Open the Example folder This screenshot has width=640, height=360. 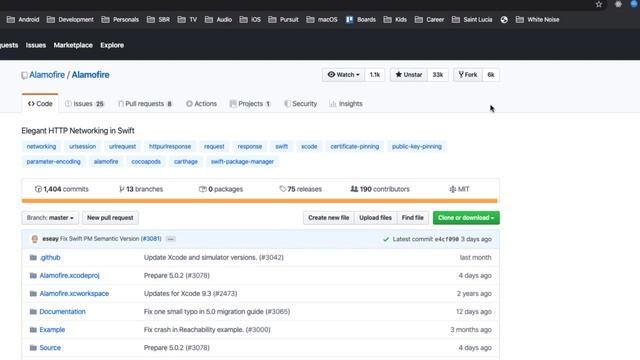tap(52, 329)
